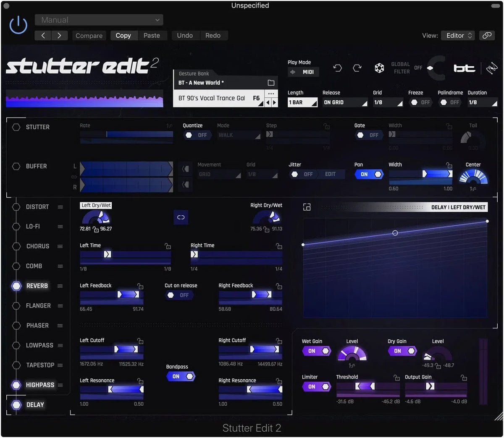
Task: Adjust the Left Feedback slider
Action: [111, 295]
